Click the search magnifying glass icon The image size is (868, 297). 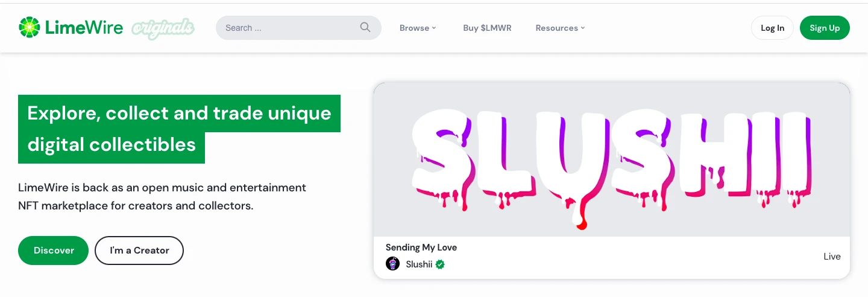point(365,27)
